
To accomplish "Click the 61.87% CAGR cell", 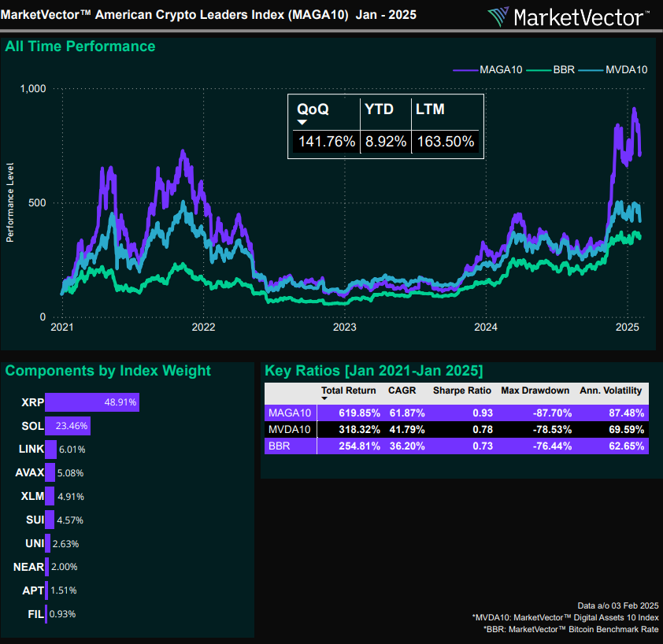I will pyautogui.click(x=407, y=413).
